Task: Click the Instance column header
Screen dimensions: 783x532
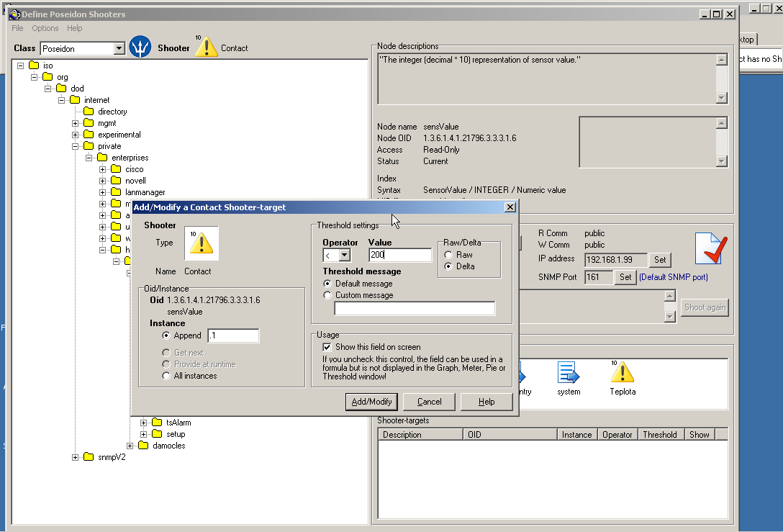Action: coord(577,435)
